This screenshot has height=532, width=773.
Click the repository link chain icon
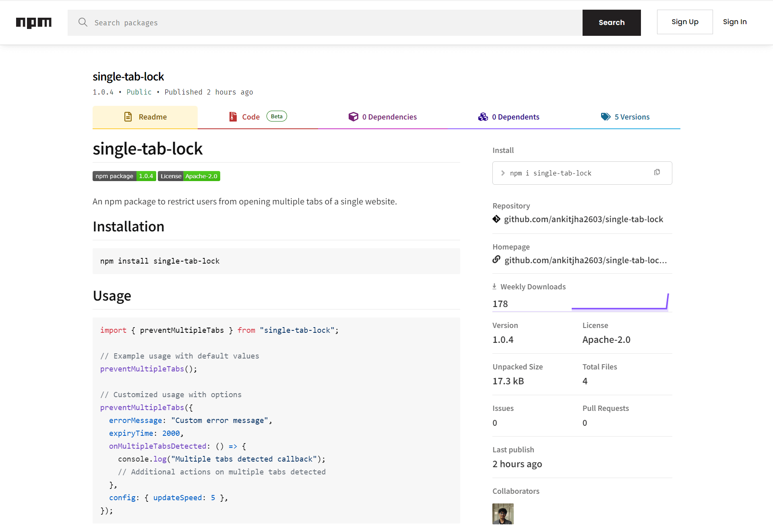pos(496,219)
